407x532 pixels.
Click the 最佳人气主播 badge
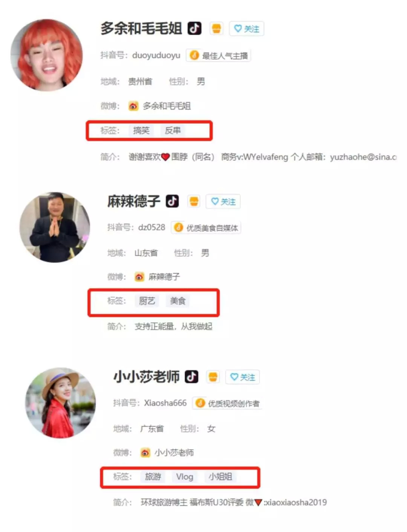point(219,56)
